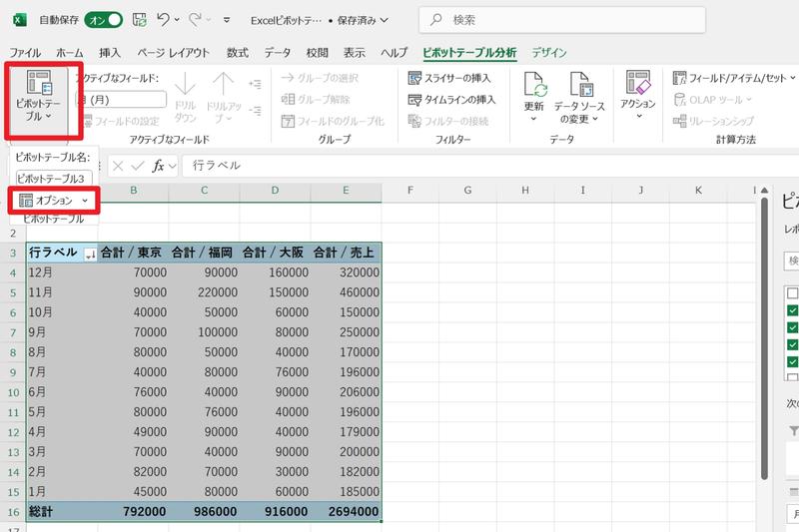The height and width of the screenshot is (532, 799).
Task: Click the search (検索) box
Action: 562,20
